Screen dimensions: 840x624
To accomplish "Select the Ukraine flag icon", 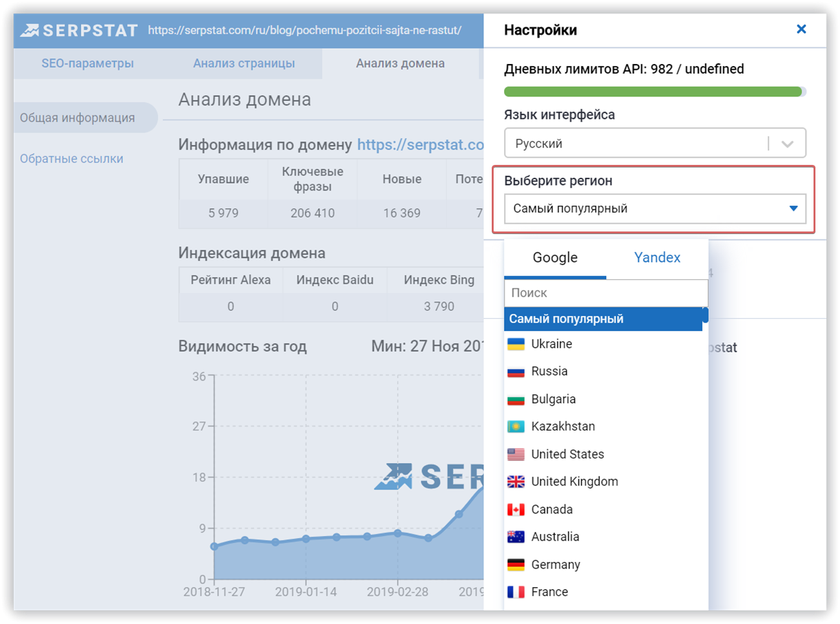I will 516,344.
